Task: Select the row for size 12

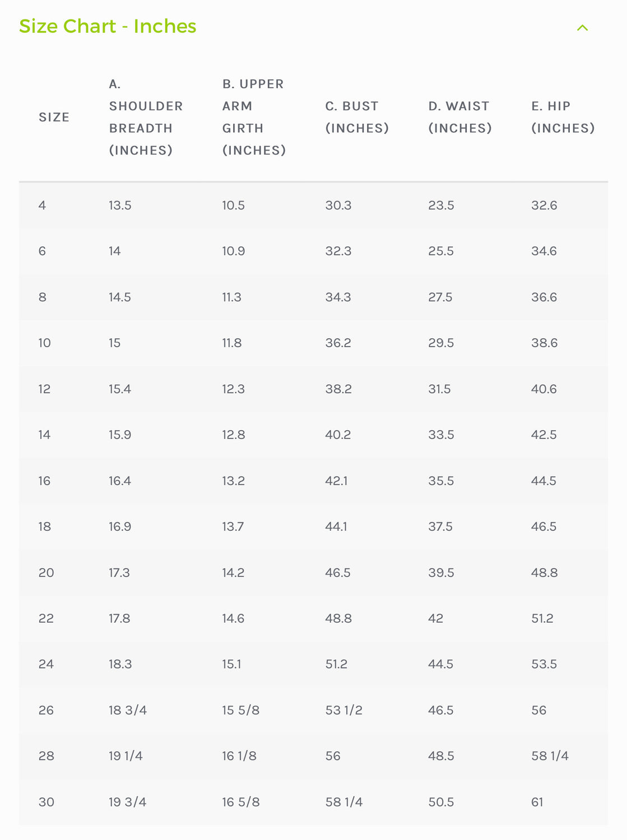Action: pyautogui.click(x=45, y=389)
